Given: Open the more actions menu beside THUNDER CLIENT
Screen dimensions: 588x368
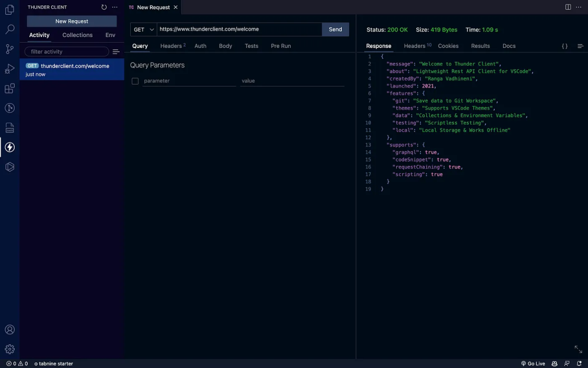Looking at the screenshot, I should point(114,7).
